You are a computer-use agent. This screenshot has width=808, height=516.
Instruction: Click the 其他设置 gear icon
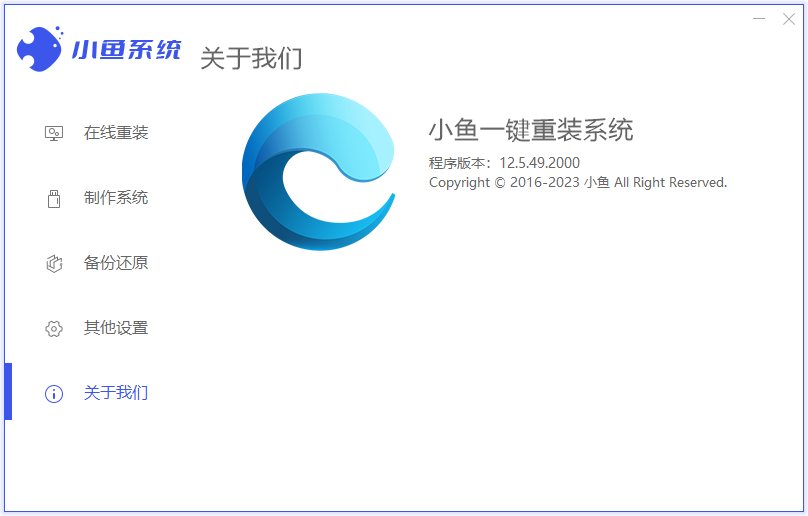pyautogui.click(x=54, y=328)
